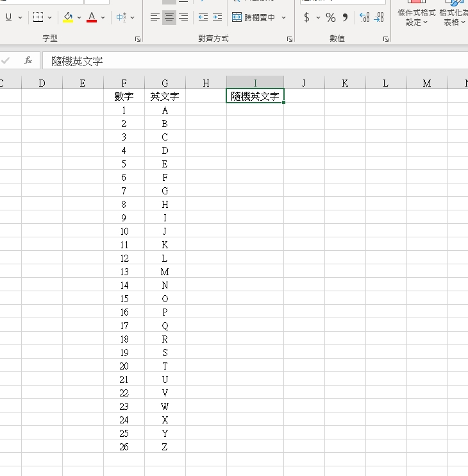
Task: Select column K header
Action: pos(345,83)
